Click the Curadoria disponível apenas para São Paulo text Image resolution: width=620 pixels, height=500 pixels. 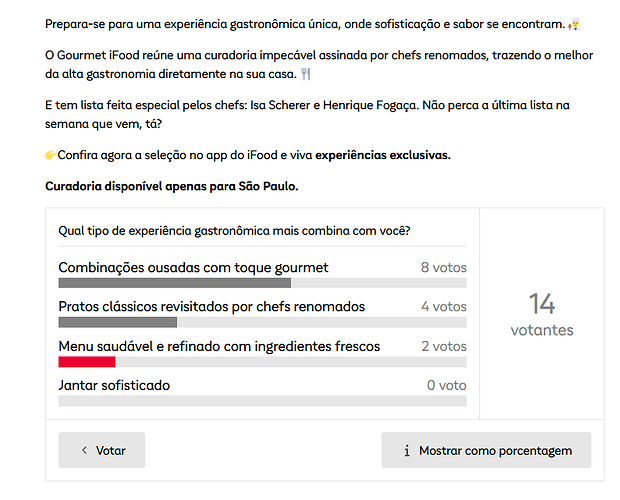pos(171,186)
